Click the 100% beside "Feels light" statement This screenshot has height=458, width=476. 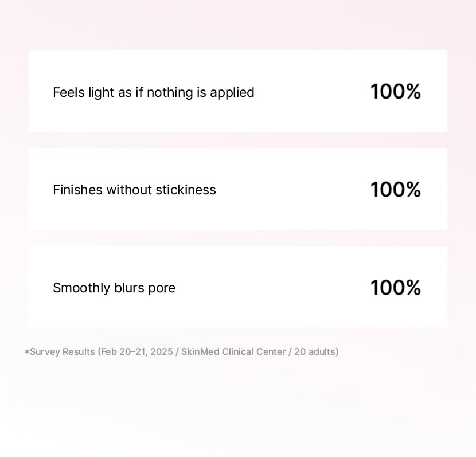(x=396, y=91)
